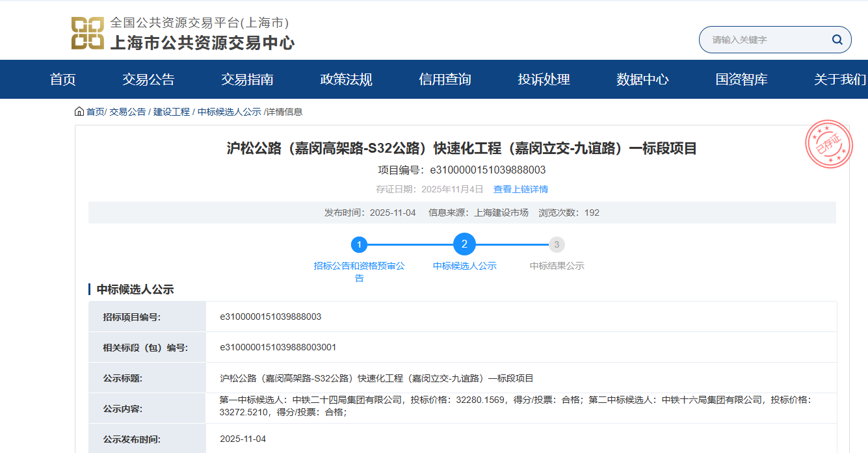Type in the keyword search field
This screenshot has width=868, height=453.
764,40
